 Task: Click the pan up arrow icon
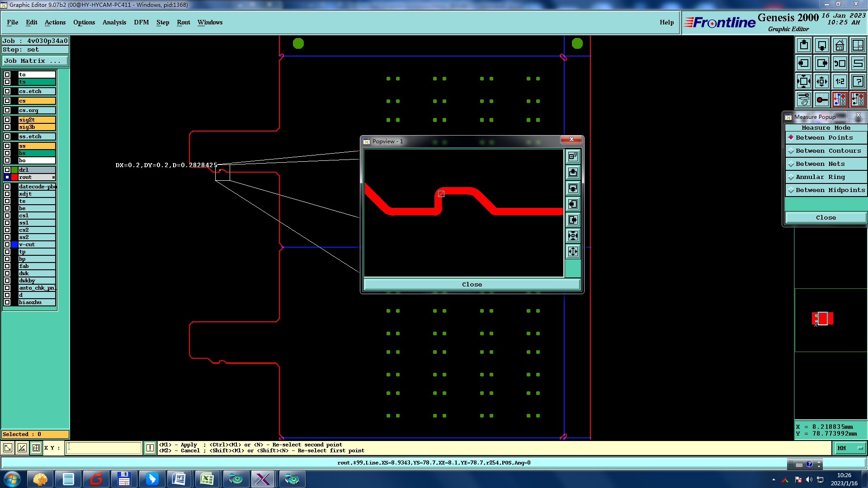click(803, 45)
